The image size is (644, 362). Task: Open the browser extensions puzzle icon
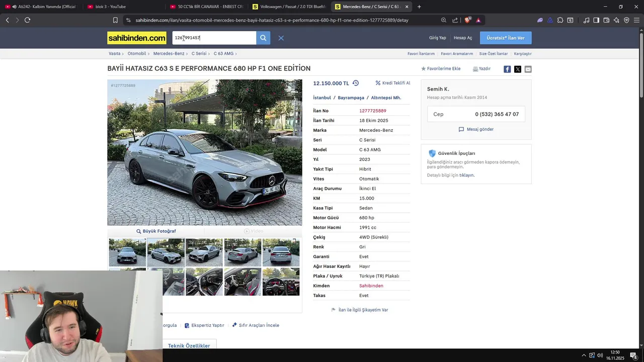click(560, 20)
